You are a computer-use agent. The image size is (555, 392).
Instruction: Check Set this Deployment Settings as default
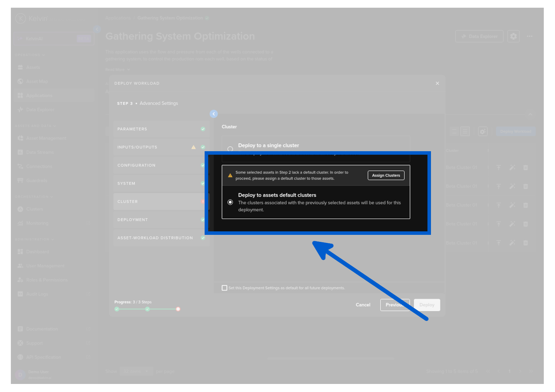click(x=225, y=288)
